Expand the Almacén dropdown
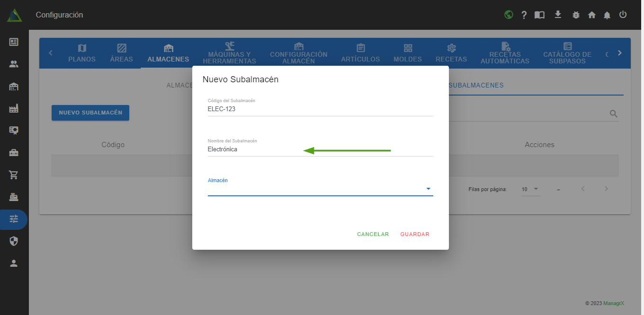 pos(320,189)
